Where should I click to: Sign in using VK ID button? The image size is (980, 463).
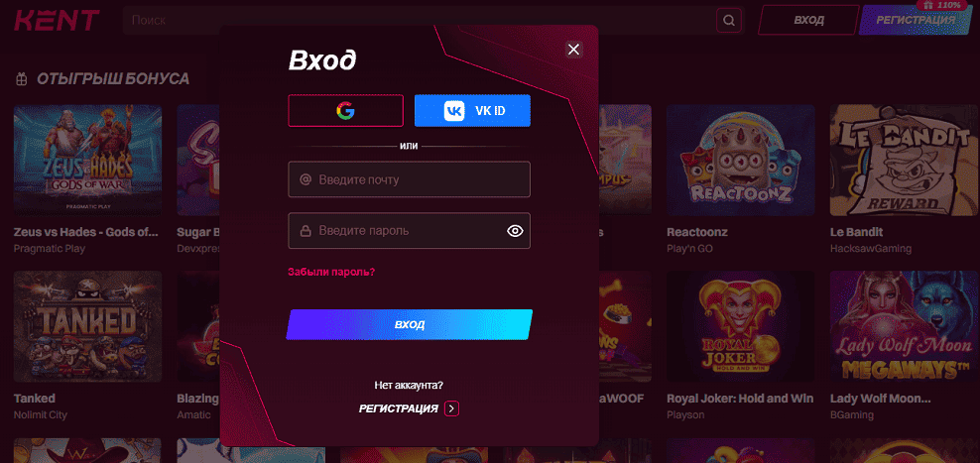472,111
